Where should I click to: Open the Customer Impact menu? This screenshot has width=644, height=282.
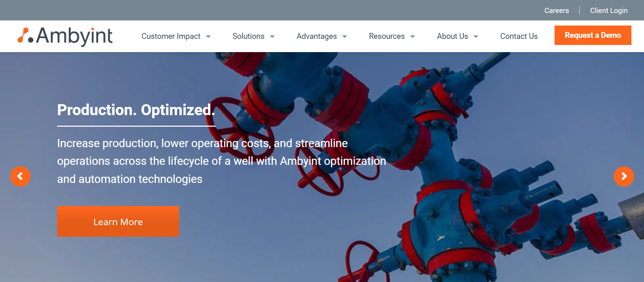tap(171, 36)
